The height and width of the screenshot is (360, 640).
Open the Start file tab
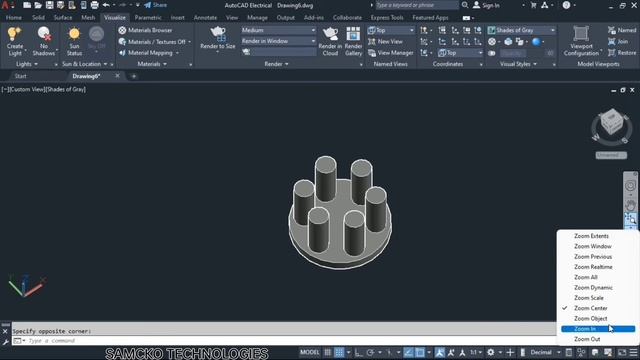[x=20, y=76]
